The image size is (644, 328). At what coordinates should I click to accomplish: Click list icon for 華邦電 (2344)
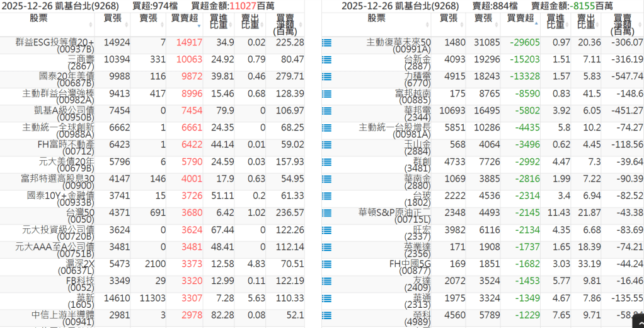click(x=326, y=111)
